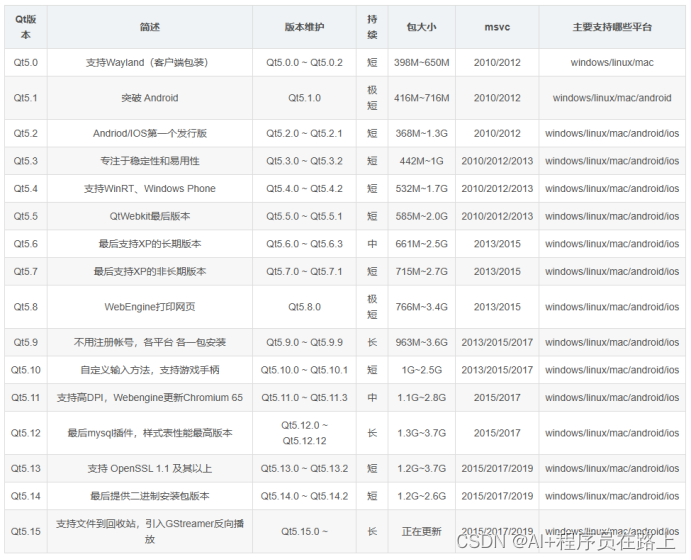This screenshot has width=691, height=560.
Task: Click the '1G~2.5G' package size
Action: click(421, 370)
